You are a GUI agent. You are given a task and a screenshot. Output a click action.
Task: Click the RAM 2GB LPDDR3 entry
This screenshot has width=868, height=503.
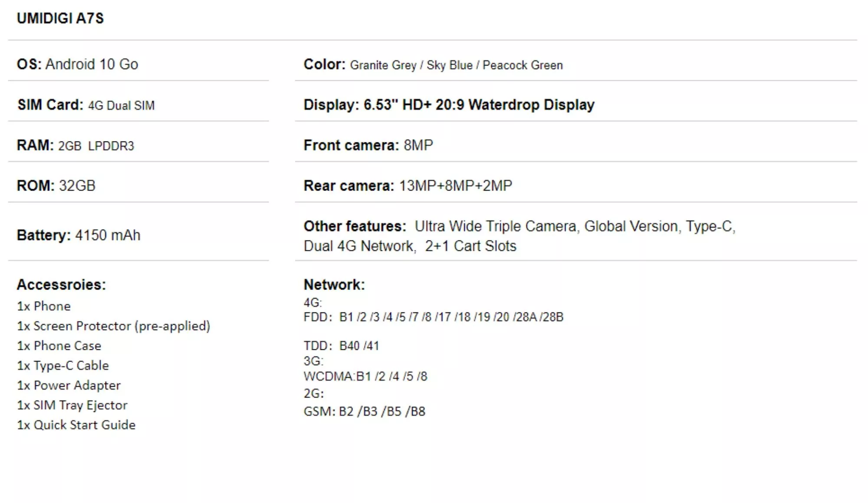pyautogui.click(x=76, y=145)
